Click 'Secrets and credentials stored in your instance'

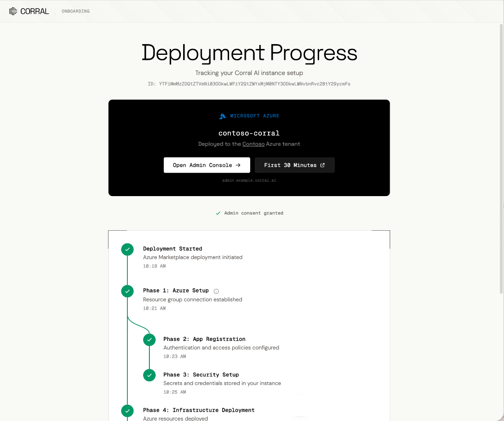point(222,383)
